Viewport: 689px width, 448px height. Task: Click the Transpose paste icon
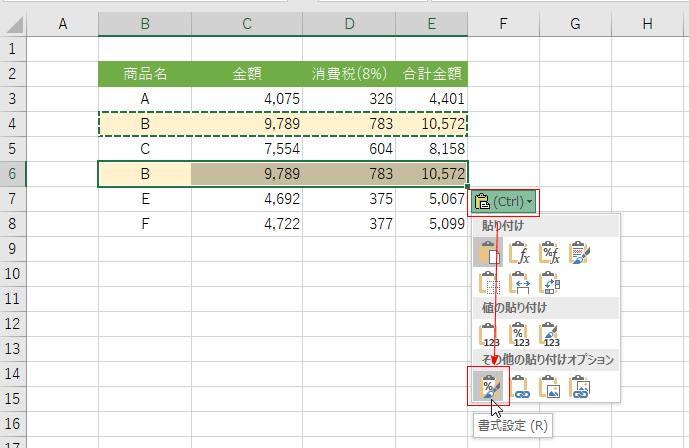pos(551,284)
